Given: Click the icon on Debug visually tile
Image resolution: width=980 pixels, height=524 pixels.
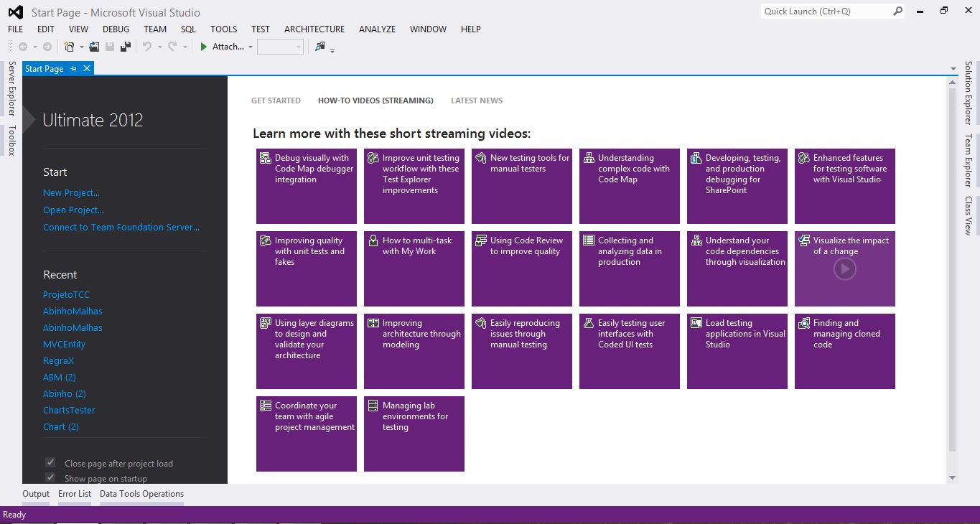Looking at the screenshot, I should 266,158.
